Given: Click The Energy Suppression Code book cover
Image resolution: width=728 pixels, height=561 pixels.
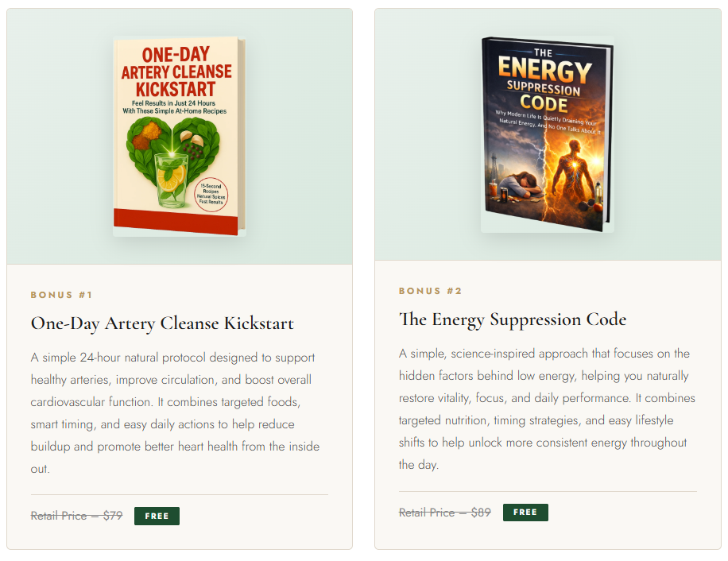Looking at the screenshot, I should (548, 133).
